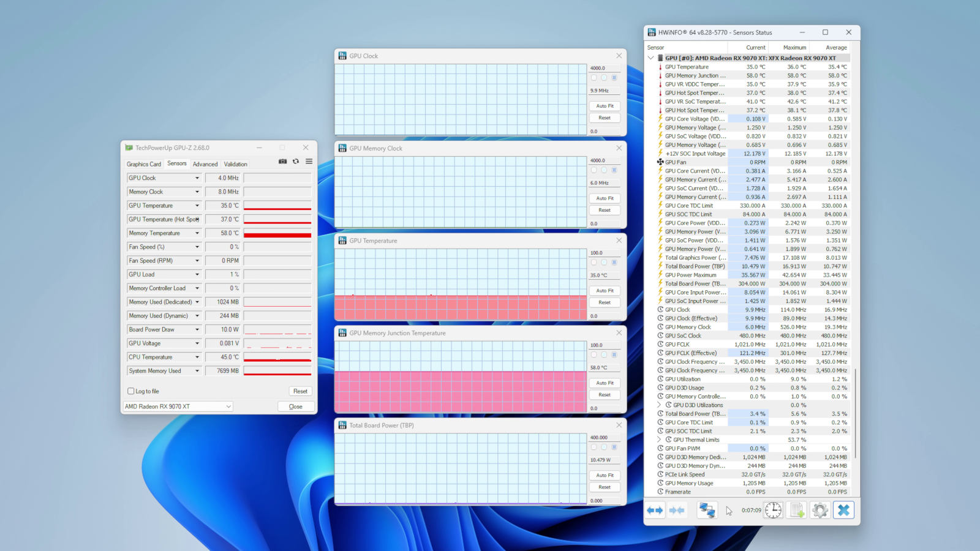The width and height of the screenshot is (980, 551).
Task: Click the GPU Memory Clock graph window icon
Action: pos(342,148)
